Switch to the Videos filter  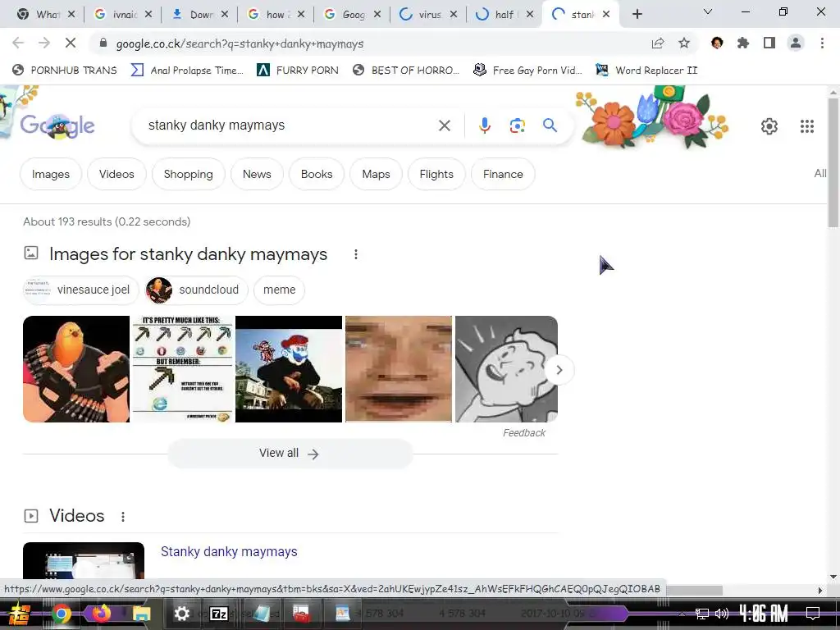[116, 174]
